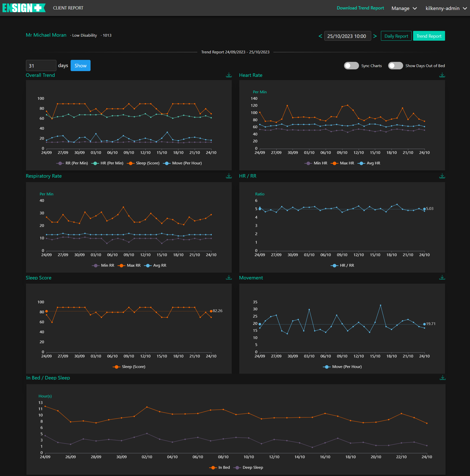The image size is (470, 476).
Task: Click the days number input field
Action: [41, 66]
